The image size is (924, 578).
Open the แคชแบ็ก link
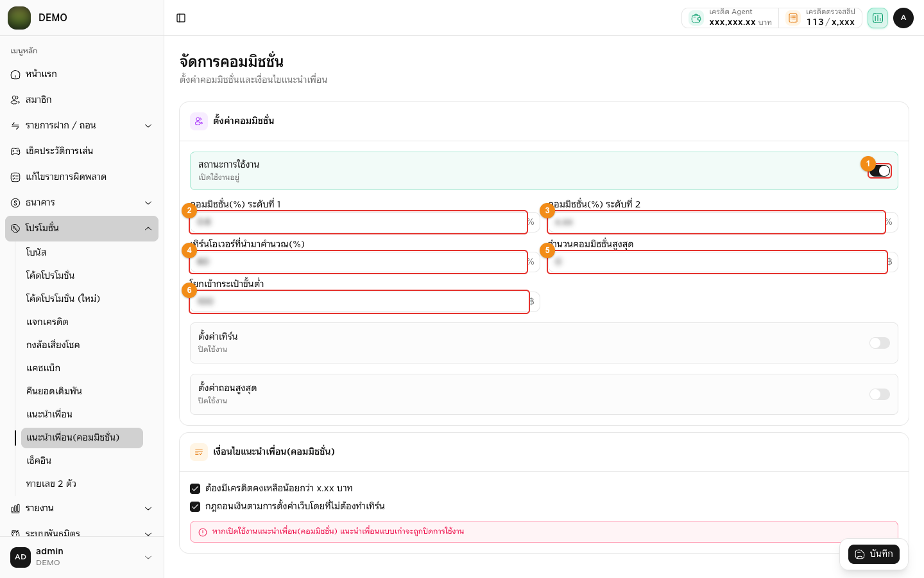coord(82,368)
